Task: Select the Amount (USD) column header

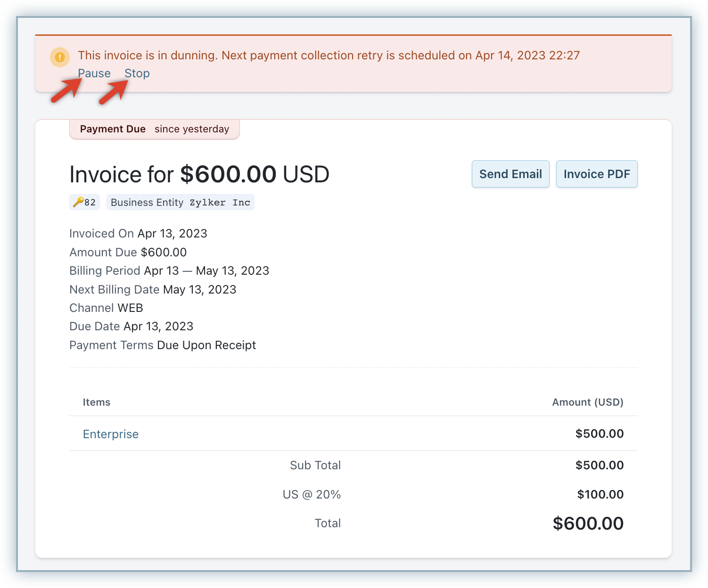Action: coord(587,402)
